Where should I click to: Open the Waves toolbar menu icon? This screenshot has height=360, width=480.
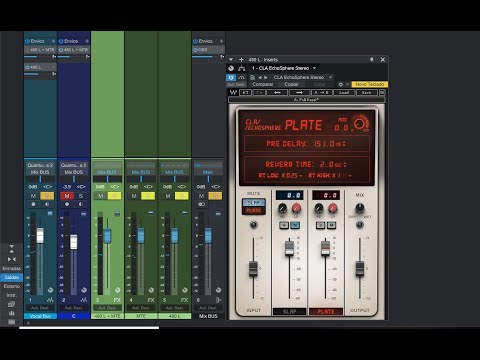click(x=382, y=93)
